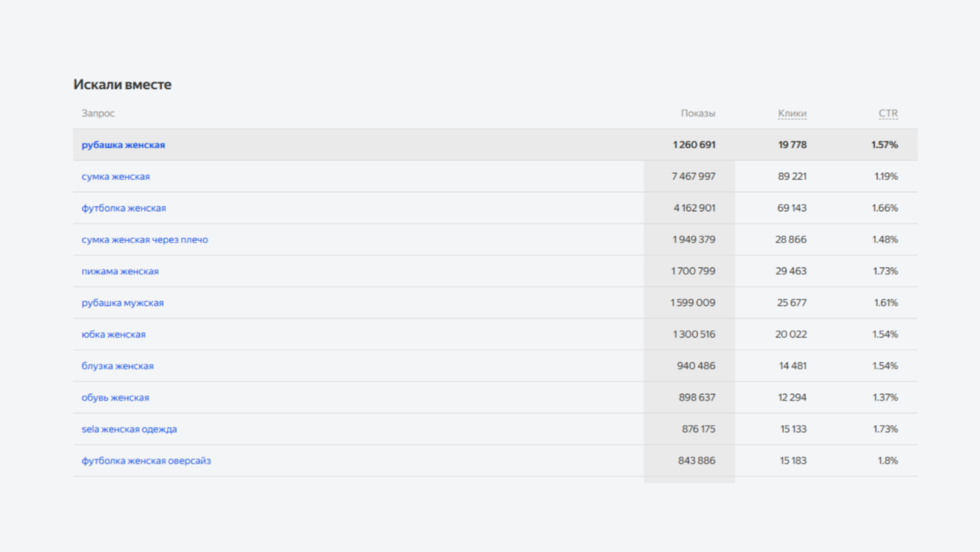
Task: Select the 'sela женская одежда' link
Action: pyautogui.click(x=129, y=429)
